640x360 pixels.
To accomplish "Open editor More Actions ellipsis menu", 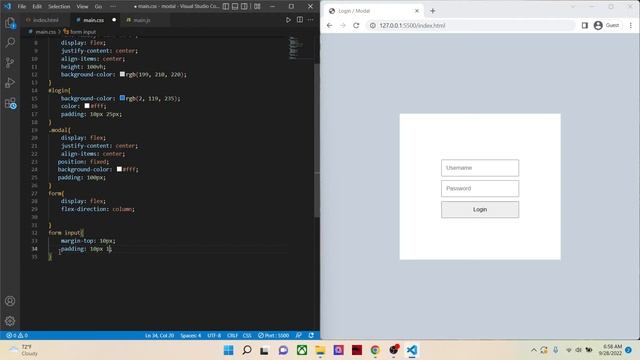I will click(311, 20).
